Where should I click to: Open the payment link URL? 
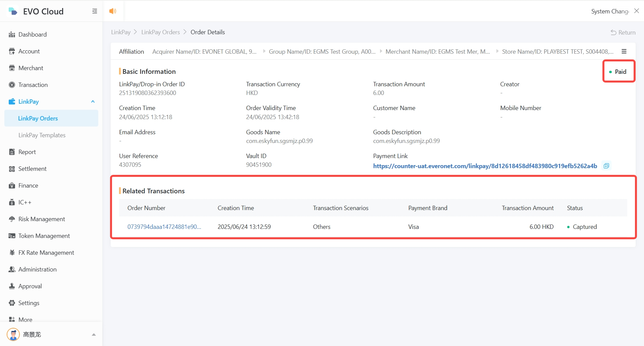pos(485,166)
